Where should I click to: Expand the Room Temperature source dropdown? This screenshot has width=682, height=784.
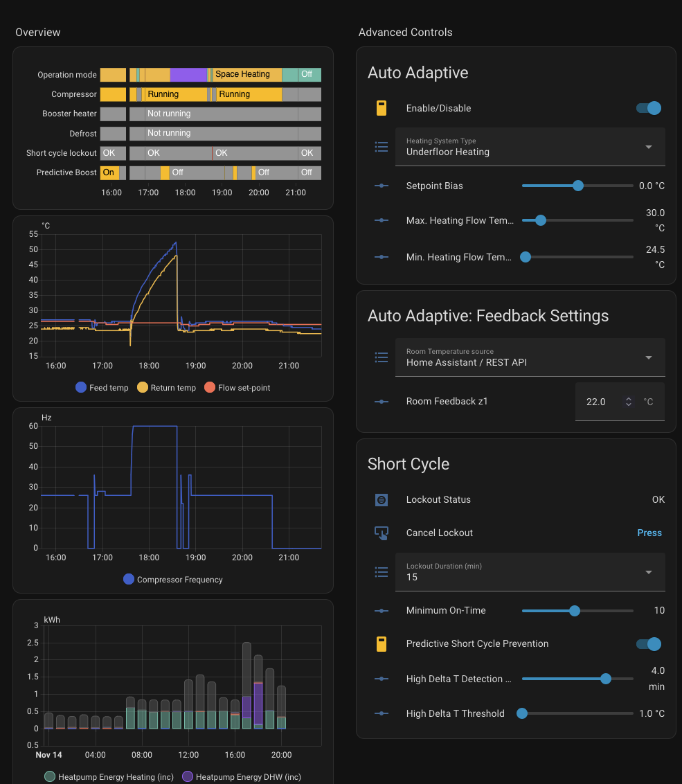click(530, 357)
